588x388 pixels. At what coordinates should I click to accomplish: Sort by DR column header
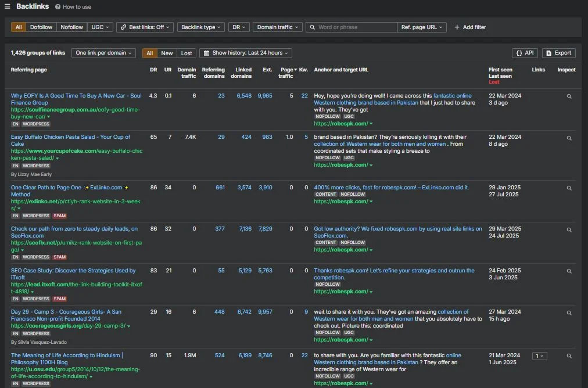153,70
